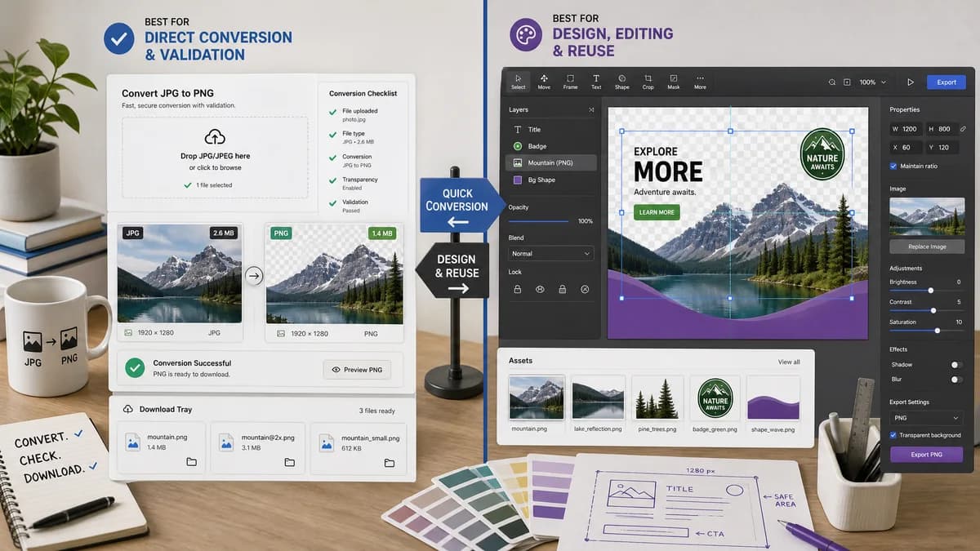
Task: Select the Badge layer
Action: pos(552,146)
